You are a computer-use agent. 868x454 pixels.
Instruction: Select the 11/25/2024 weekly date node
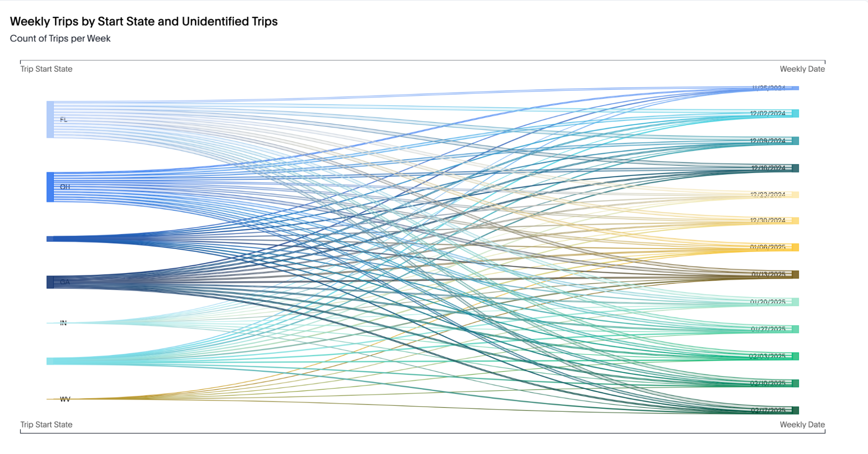(x=795, y=88)
